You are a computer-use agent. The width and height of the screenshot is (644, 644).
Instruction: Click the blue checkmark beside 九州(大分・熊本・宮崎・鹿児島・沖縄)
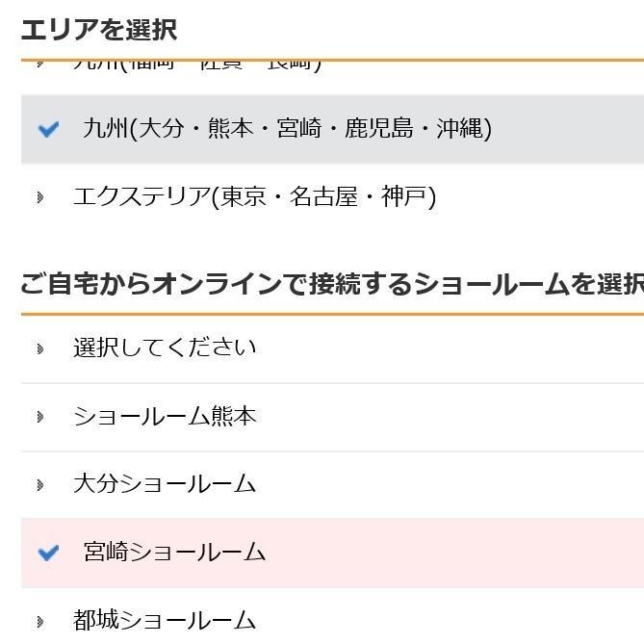[x=48, y=129]
